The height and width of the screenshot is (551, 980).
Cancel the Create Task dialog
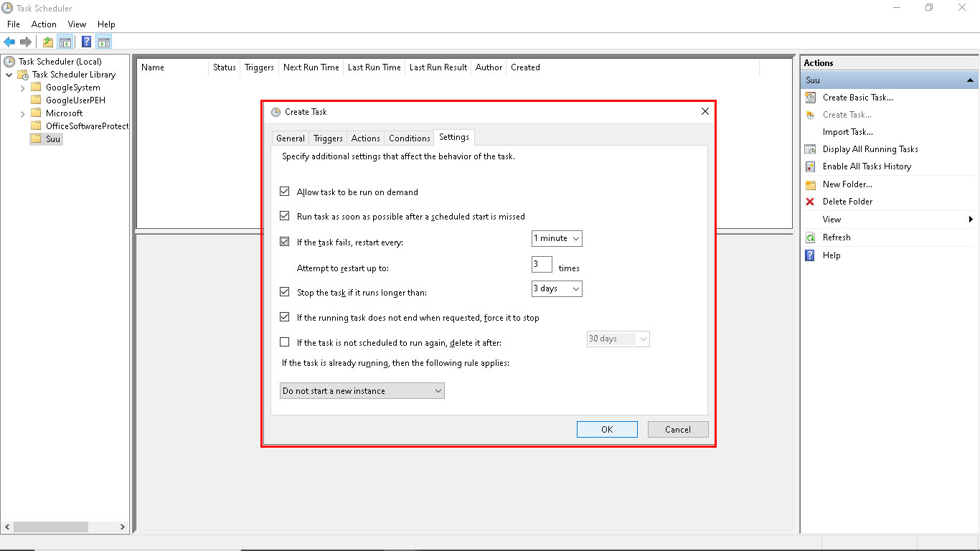pyautogui.click(x=677, y=429)
